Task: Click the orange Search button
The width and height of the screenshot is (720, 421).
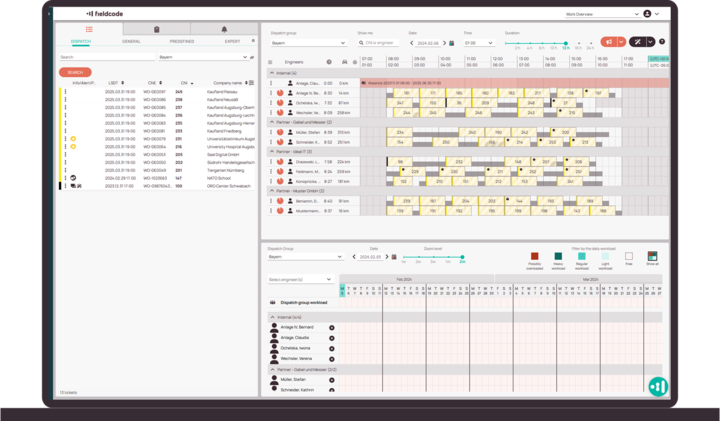Action: click(x=75, y=72)
